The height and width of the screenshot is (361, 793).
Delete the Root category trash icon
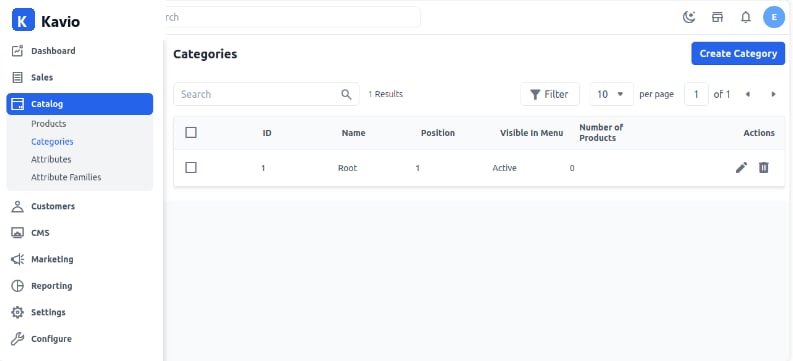[764, 168]
